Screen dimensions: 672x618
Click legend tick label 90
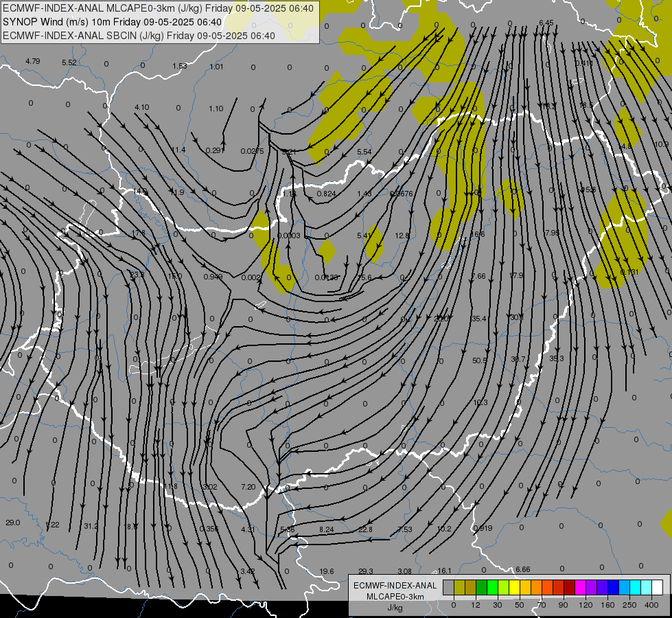pos(563,605)
